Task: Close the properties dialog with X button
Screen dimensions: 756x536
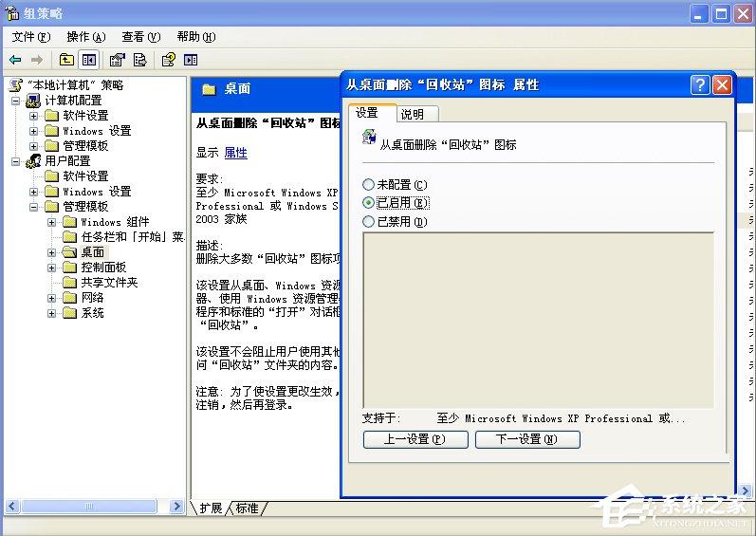Action: pos(722,85)
